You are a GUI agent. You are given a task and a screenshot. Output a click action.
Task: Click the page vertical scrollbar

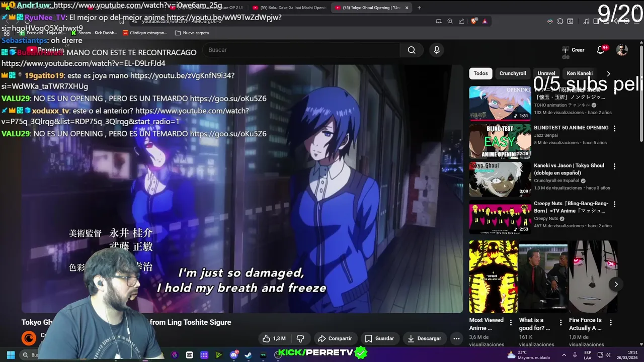coord(641,93)
